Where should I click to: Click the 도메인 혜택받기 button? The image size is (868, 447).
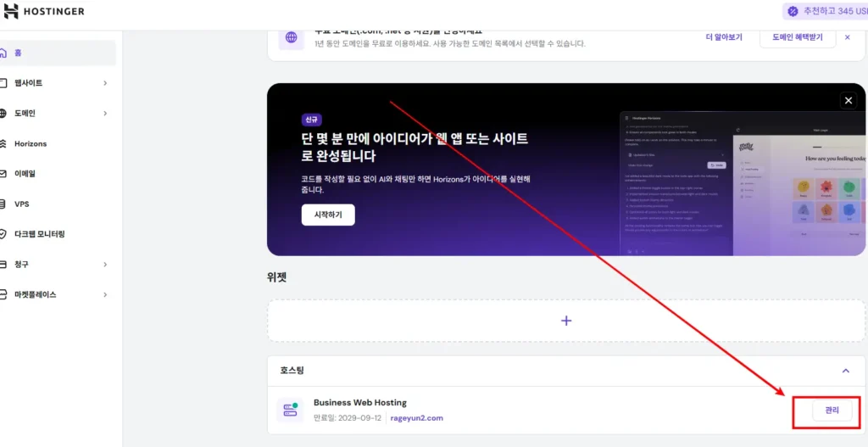(798, 37)
